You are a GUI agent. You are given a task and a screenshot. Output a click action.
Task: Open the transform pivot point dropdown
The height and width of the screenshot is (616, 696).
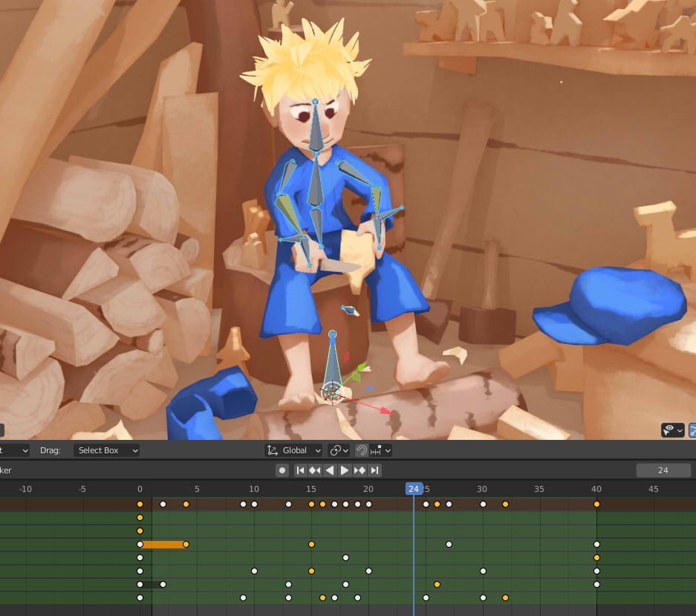click(x=339, y=450)
